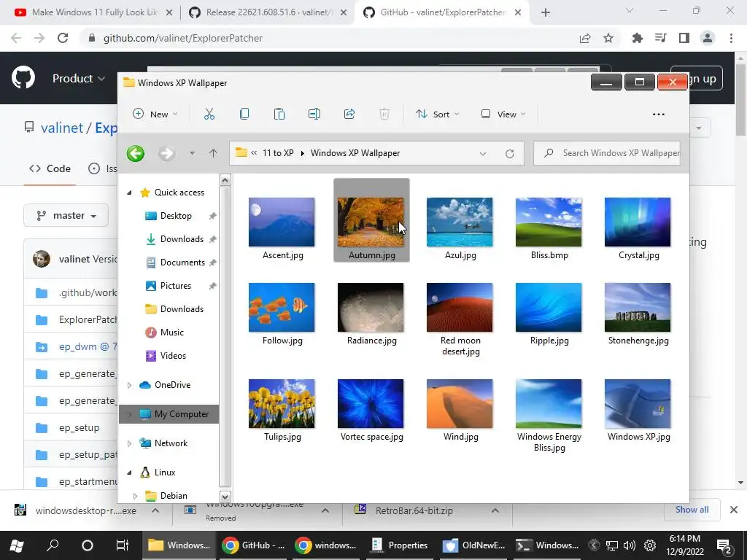Select the Tulips.jpg thumbnail
Screen dimensions: 747x560
point(282,403)
